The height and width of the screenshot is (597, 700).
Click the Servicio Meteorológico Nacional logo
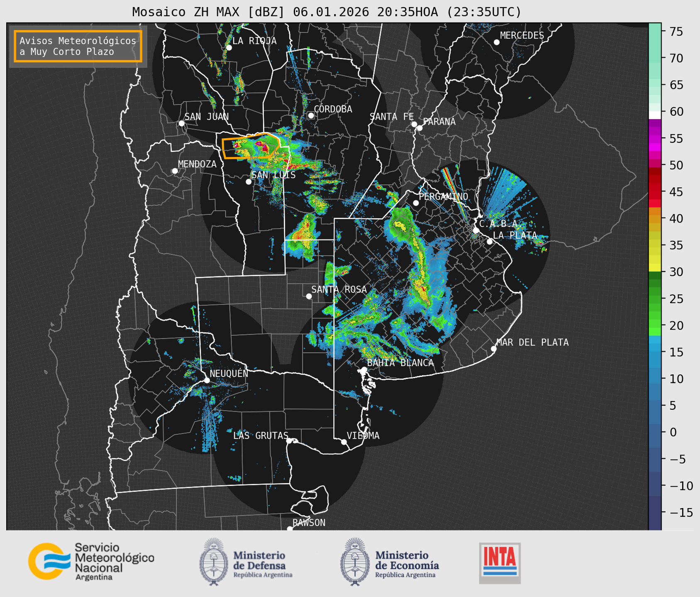pos(90,561)
